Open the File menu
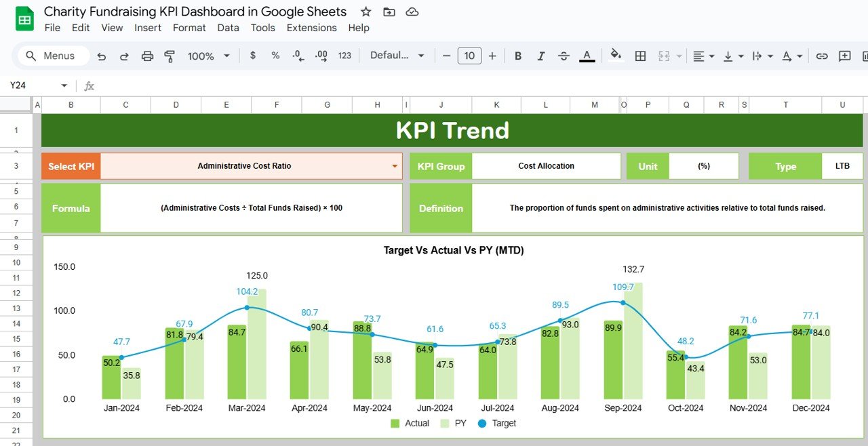 [52, 28]
